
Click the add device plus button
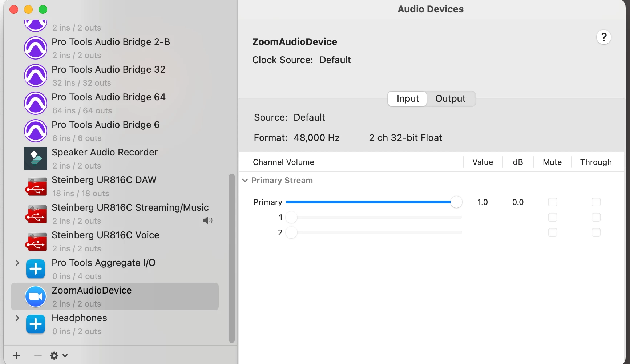point(17,355)
